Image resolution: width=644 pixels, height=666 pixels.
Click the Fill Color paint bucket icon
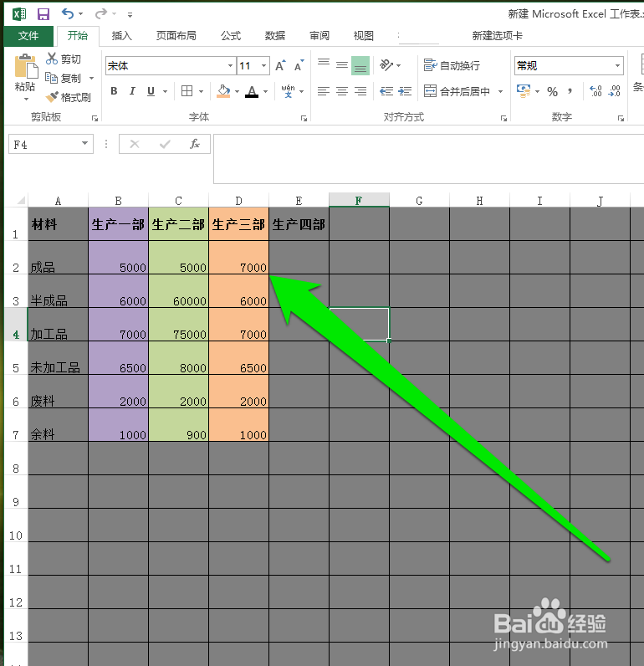tap(223, 91)
